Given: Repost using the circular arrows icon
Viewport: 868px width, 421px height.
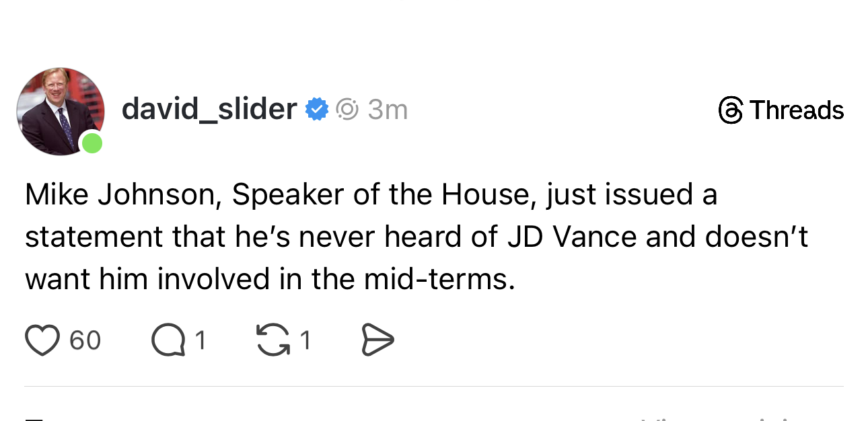Looking at the screenshot, I should pos(274,340).
